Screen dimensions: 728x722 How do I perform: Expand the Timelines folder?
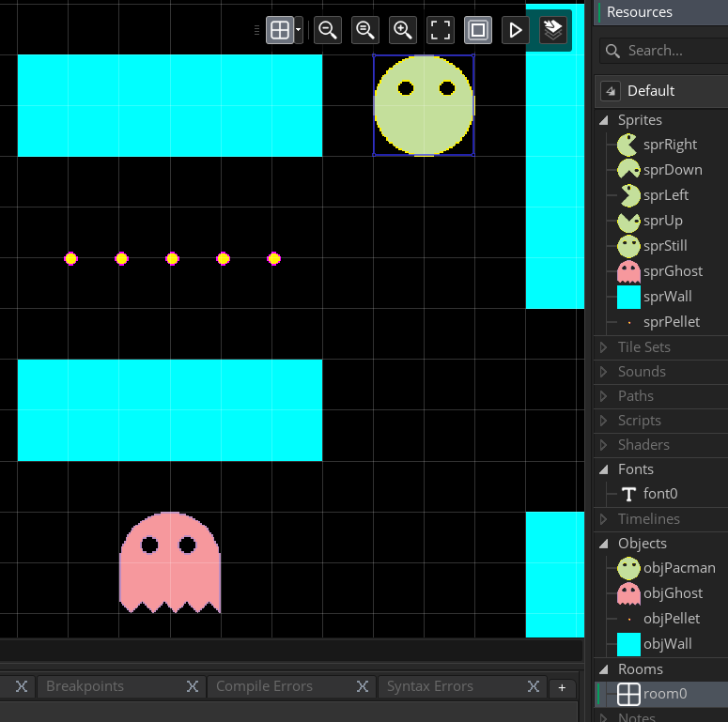click(x=604, y=519)
